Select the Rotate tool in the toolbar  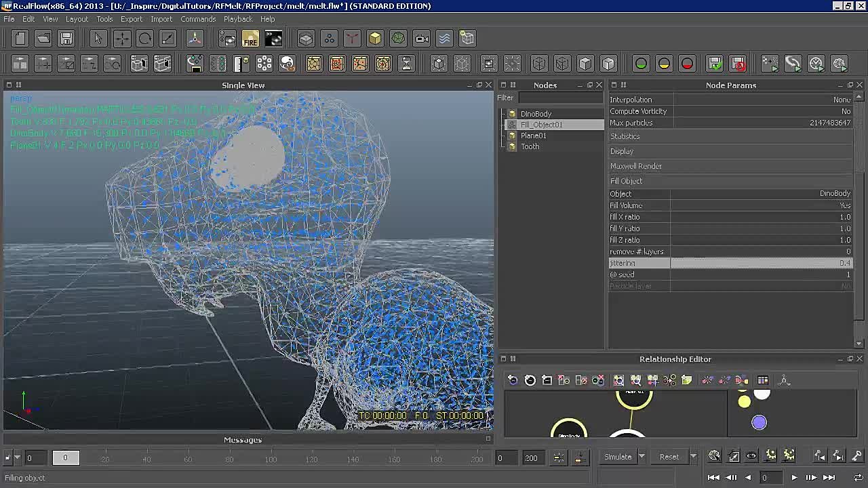pos(145,39)
